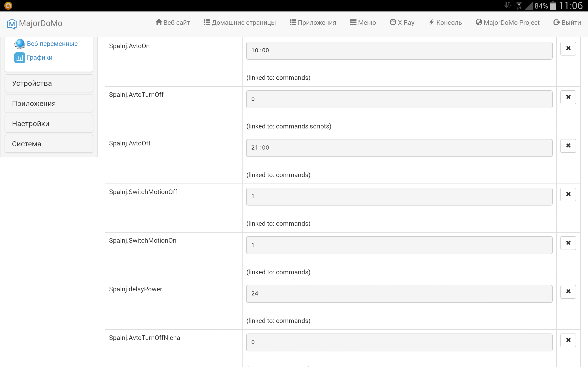This screenshot has height=367, width=588.
Task: Click the globe icon for MajorDoMo Project
Action: [479, 22]
